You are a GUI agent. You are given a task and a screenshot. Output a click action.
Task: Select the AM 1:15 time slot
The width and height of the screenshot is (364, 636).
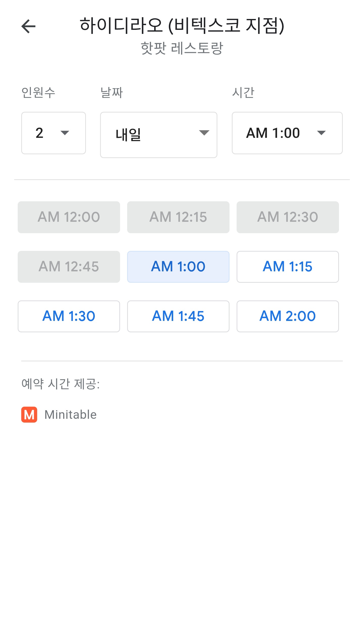(288, 267)
